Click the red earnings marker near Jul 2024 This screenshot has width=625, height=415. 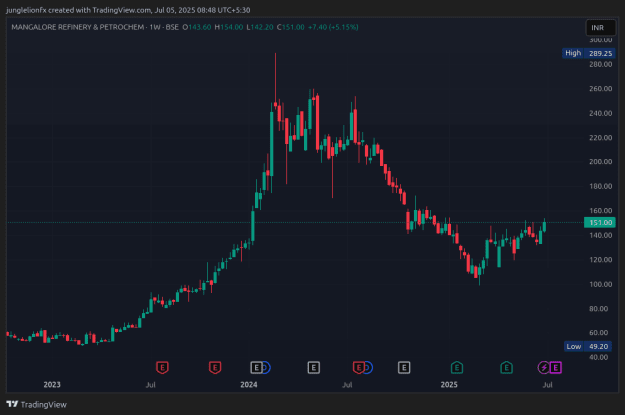pyautogui.click(x=358, y=367)
